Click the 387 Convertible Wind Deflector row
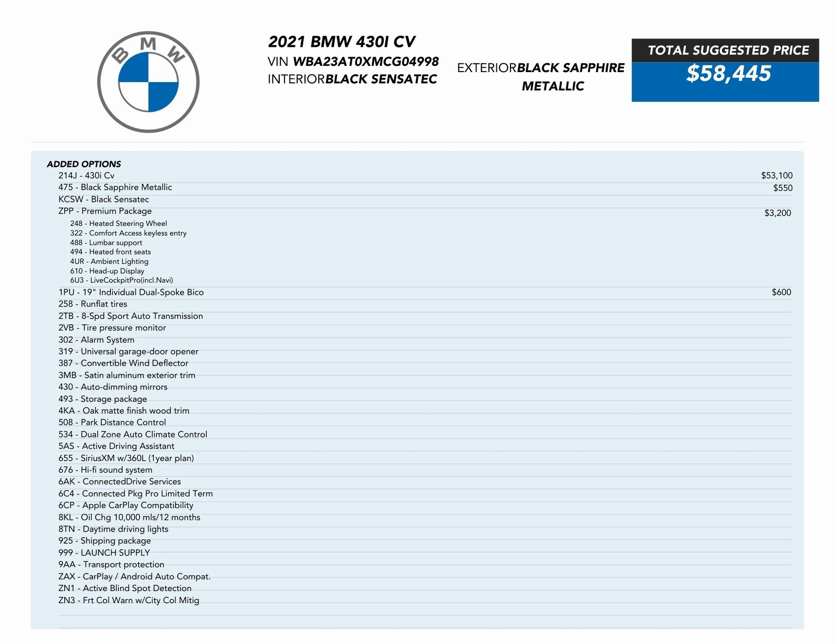 coord(123,363)
